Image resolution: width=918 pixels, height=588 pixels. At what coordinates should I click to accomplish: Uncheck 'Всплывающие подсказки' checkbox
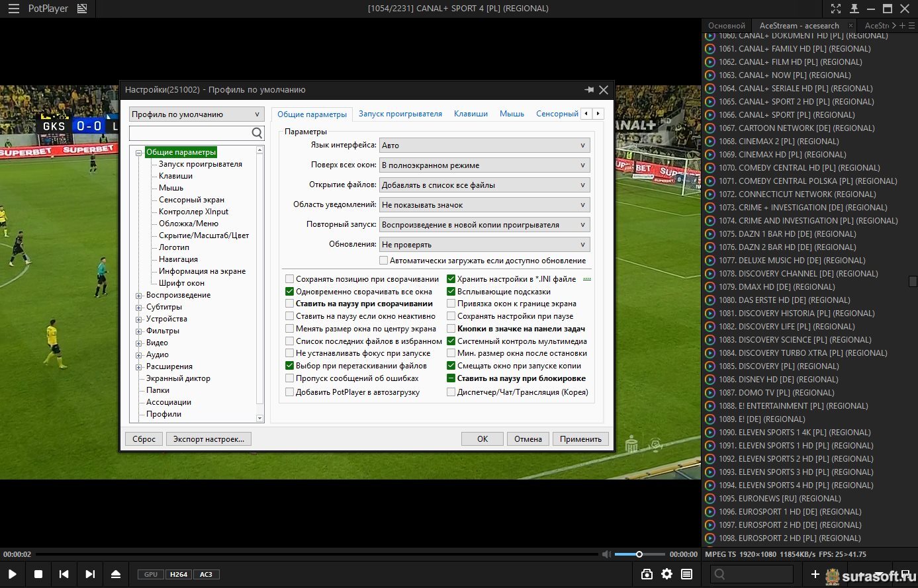[451, 292]
